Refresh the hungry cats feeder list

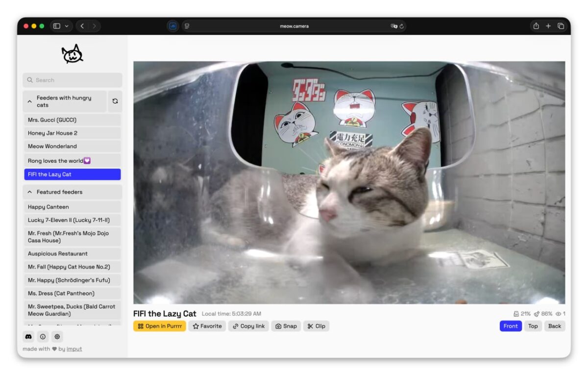pos(114,101)
